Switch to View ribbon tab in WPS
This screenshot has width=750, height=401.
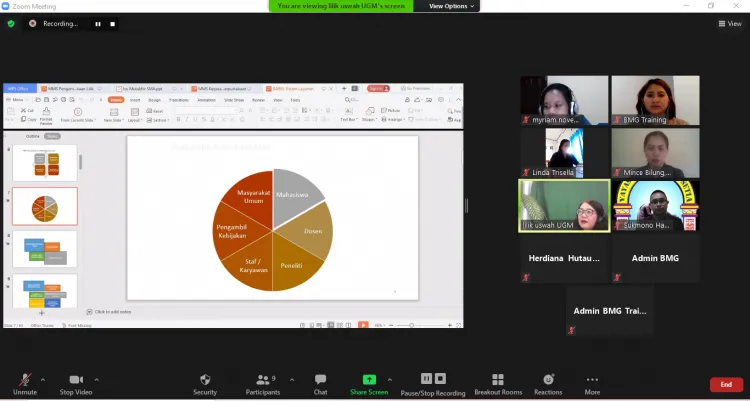pos(278,100)
